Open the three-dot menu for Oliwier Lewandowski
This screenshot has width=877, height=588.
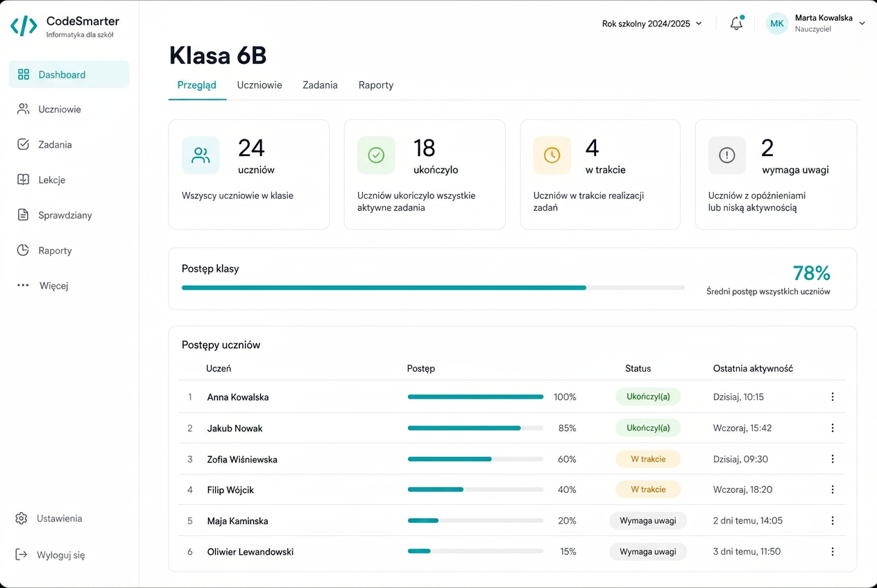click(833, 552)
